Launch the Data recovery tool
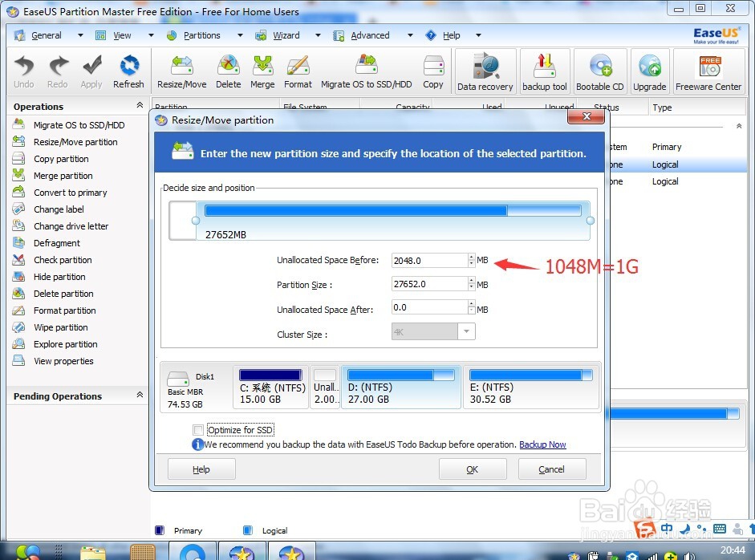 485,71
